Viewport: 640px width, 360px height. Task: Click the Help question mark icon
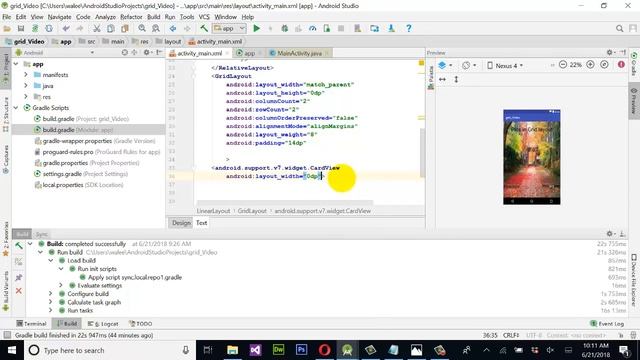click(409, 29)
